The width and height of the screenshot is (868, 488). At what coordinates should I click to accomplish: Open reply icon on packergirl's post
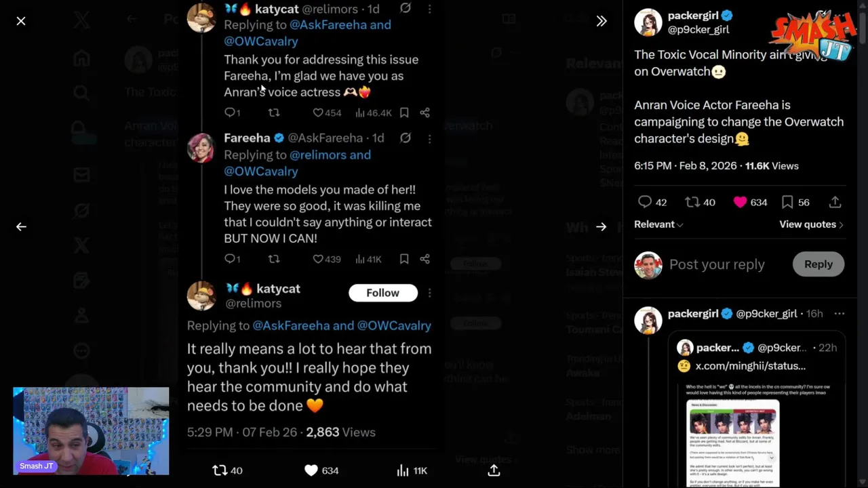tap(645, 202)
